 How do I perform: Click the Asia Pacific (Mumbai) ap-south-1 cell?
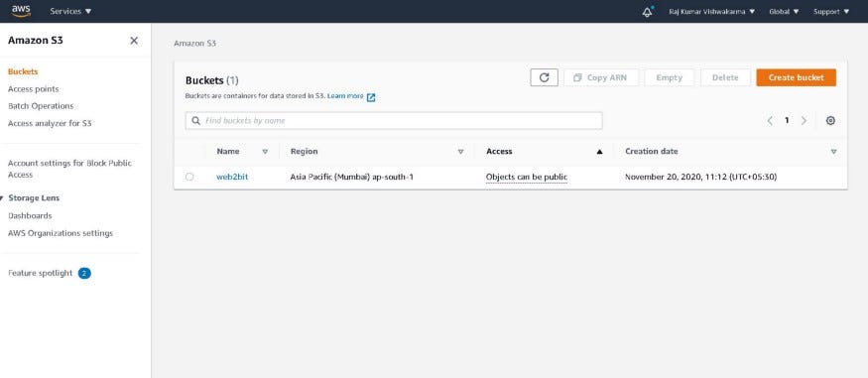[351, 178]
